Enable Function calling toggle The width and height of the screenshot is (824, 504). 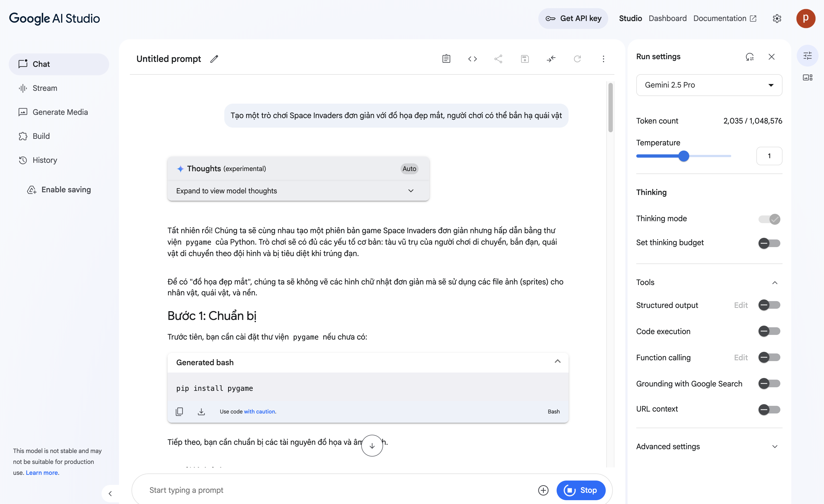point(769,357)
